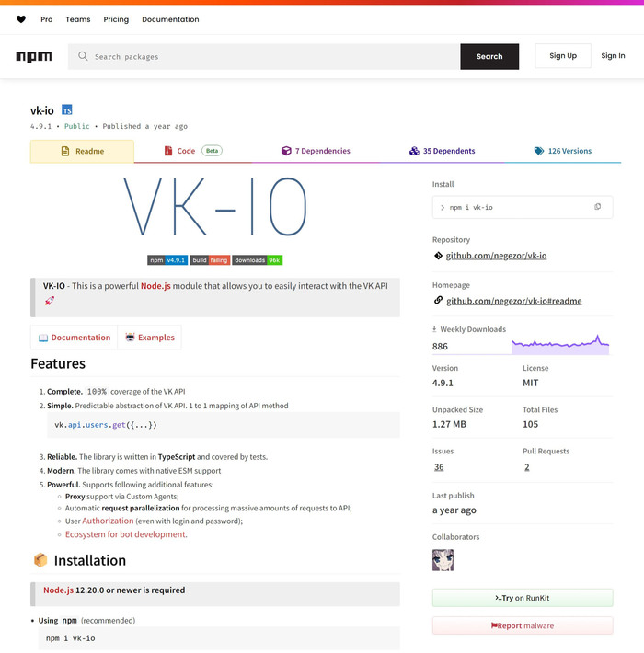Click the VK-IO large logo image

pos(215,207)
